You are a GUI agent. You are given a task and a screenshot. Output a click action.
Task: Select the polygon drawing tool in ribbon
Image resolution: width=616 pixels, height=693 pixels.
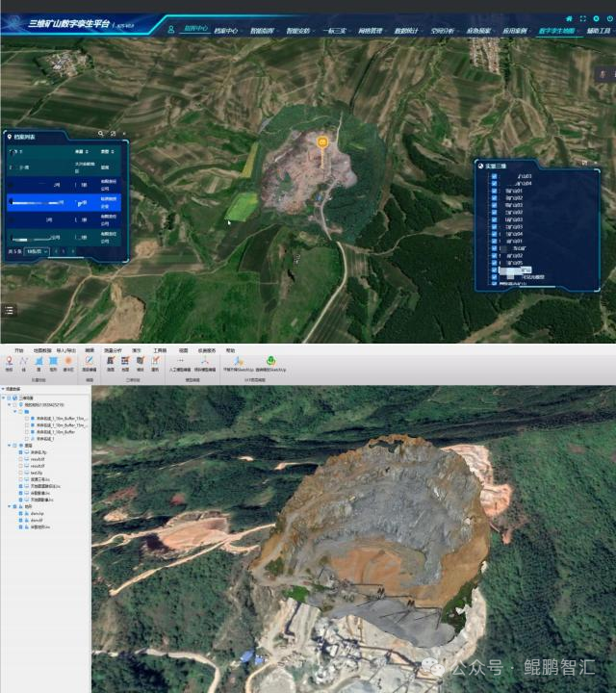click(38, 362)
